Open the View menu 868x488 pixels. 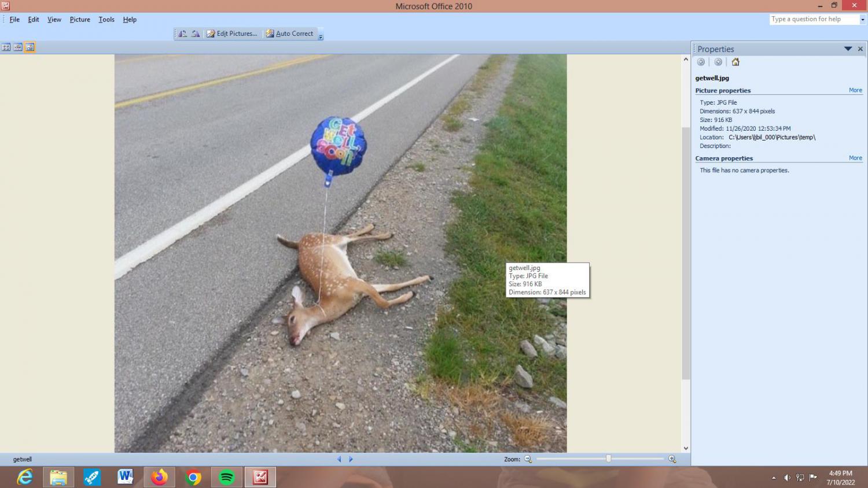54,19
